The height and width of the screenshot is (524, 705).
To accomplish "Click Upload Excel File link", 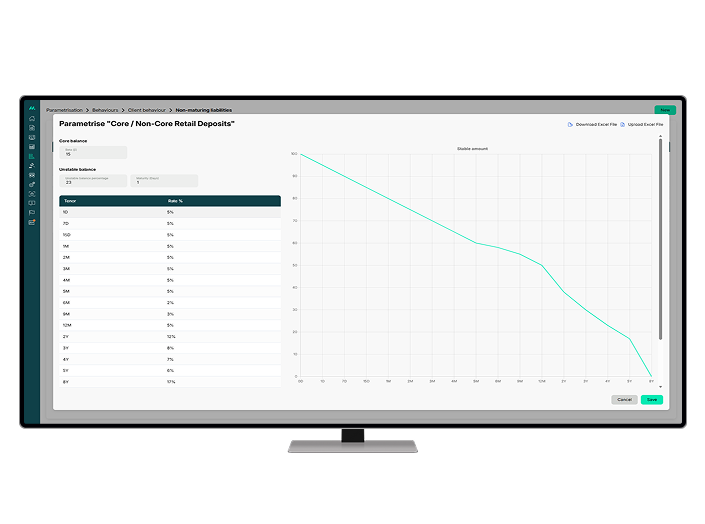I will (645, 125).
